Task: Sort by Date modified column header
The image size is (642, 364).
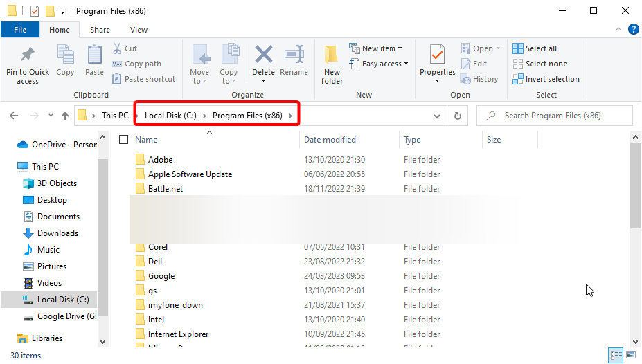Action: click(x=330, y=140)
